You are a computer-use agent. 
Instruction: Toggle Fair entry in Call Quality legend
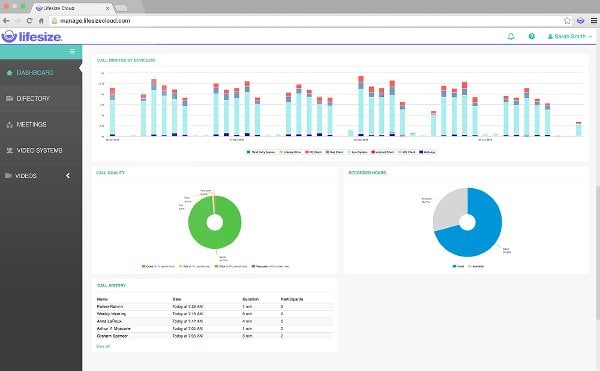(x=194, y=267)
